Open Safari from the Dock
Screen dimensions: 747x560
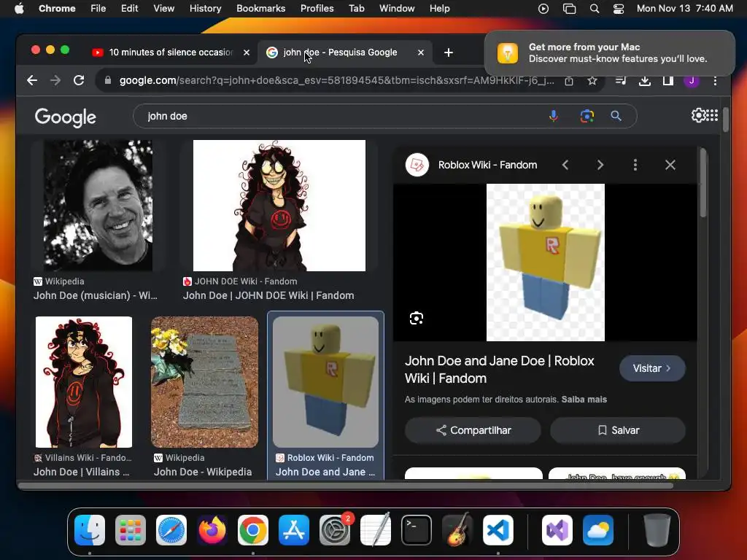tap(171, 530)
